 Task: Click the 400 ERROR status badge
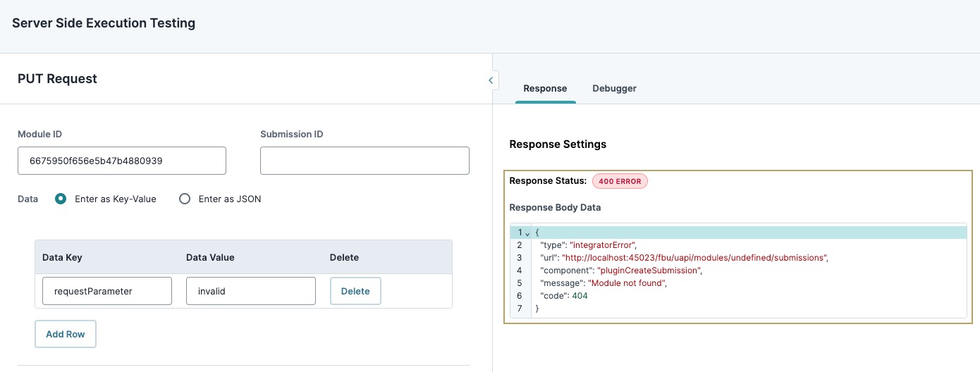pos(620,181)
